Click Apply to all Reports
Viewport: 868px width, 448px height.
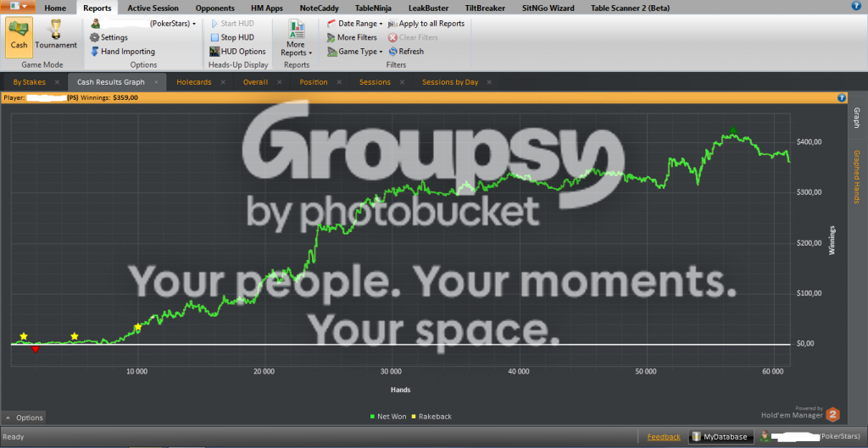click(x=426, y=24)
